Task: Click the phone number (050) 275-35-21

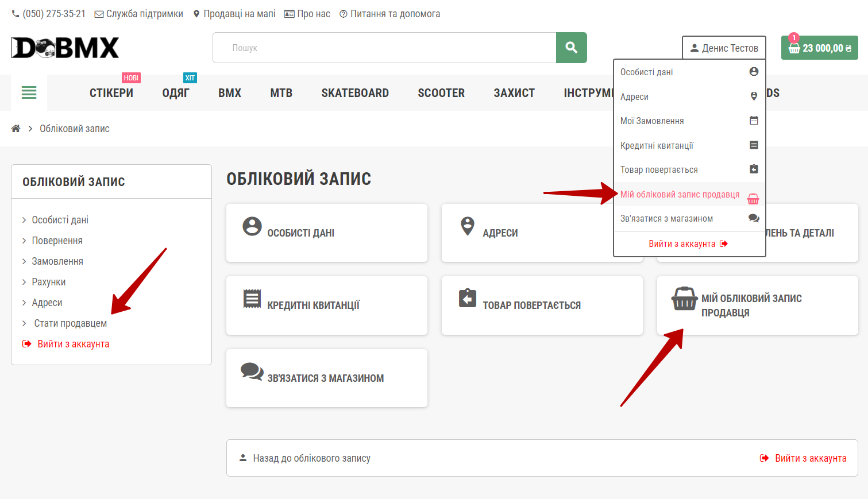Action: (x=49, y=14)
